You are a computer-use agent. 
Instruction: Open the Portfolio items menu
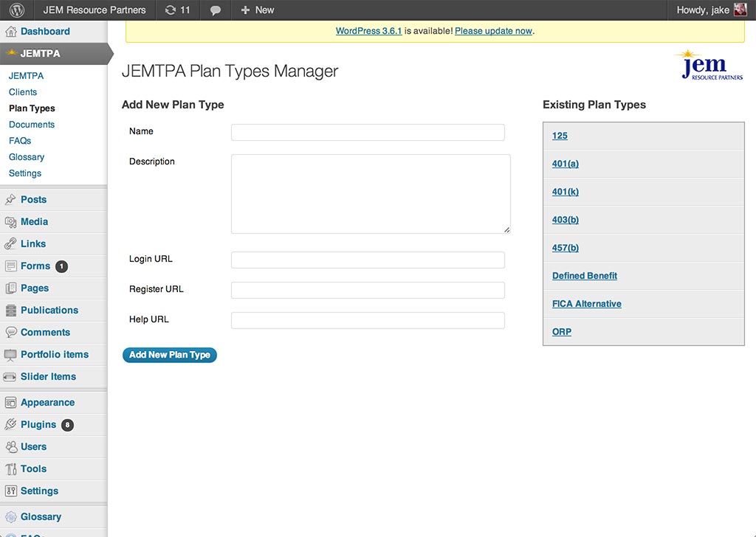[x=55, y=355]
